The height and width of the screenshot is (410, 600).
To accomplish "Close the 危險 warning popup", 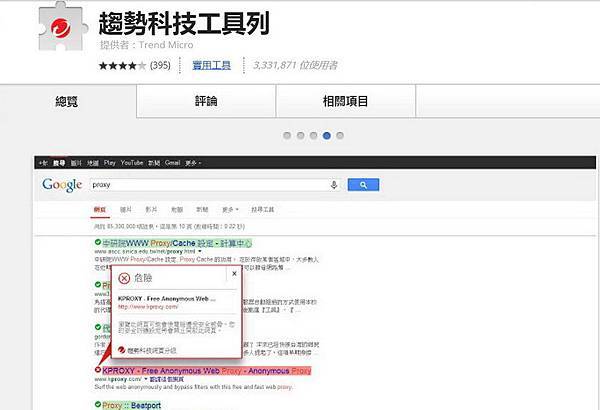I will 234,274.
